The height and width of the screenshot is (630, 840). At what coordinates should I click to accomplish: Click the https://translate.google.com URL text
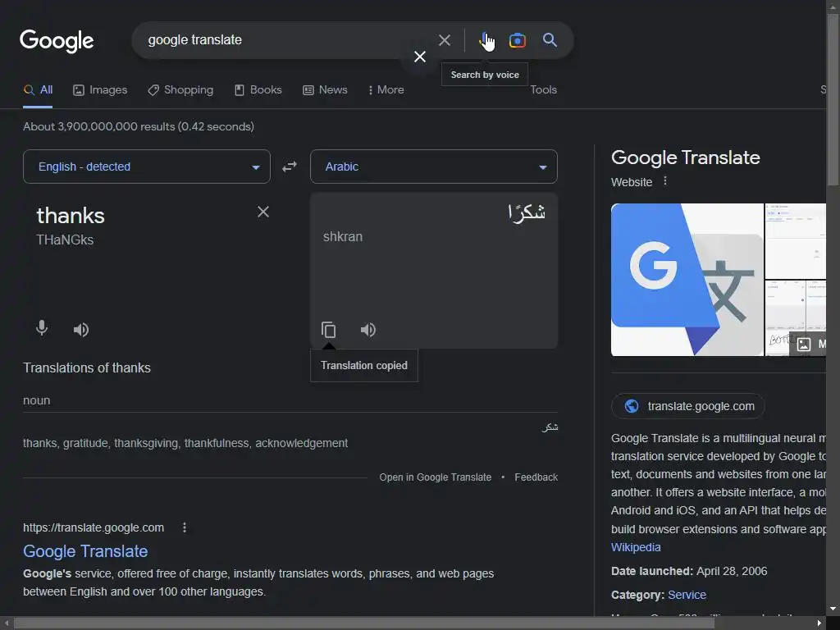click(x=94, y=527)
